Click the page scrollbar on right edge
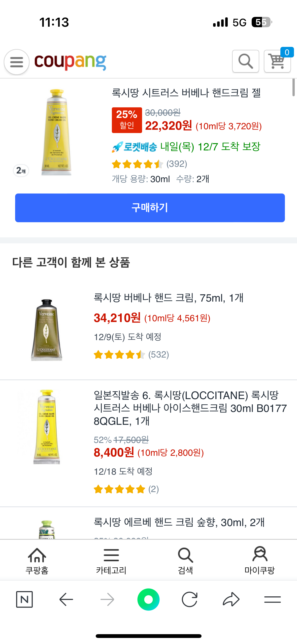The height and width of the screenshot is (644, 297). click(x=293, y=88)
